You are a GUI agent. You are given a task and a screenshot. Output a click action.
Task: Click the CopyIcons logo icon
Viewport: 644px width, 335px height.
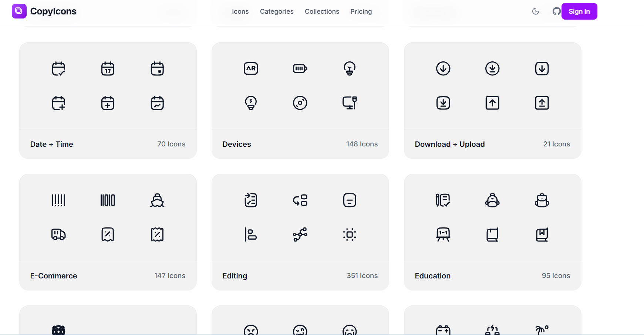coord(19,11)
